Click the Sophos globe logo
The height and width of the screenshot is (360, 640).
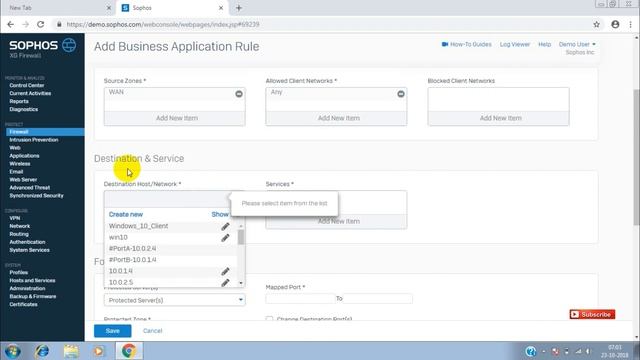pyautogui.click(x=69, y=45)
